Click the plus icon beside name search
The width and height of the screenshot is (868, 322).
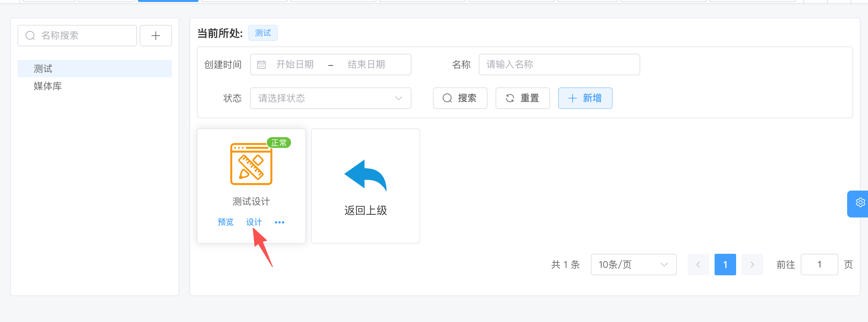point(155,36)
